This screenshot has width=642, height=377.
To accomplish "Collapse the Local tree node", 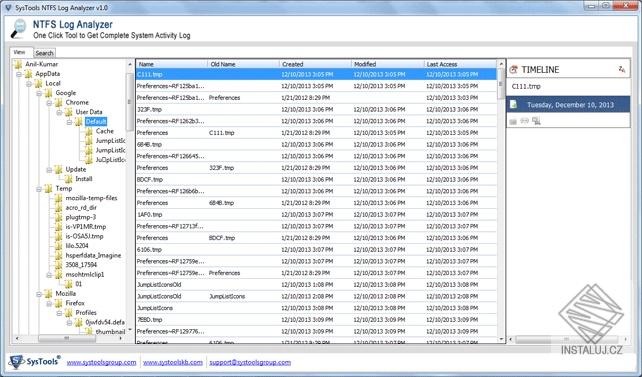I will pyautogui.click(x=29, y=84).
